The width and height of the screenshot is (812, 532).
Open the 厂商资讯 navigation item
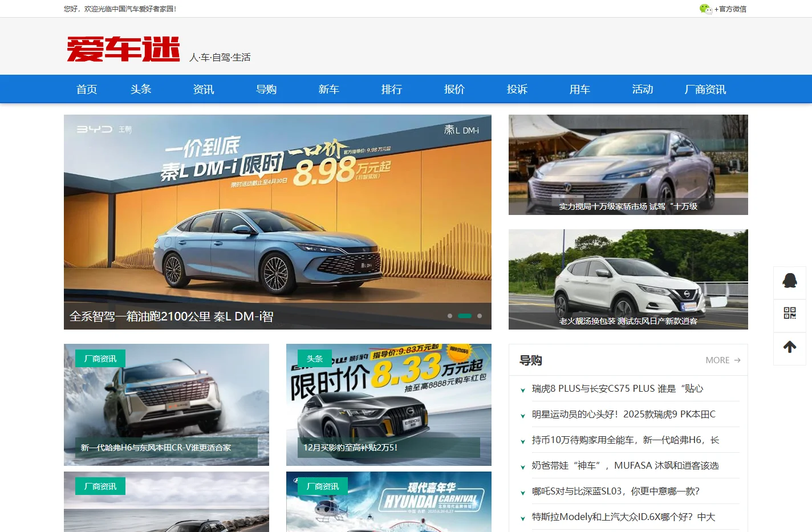point(705,89)
